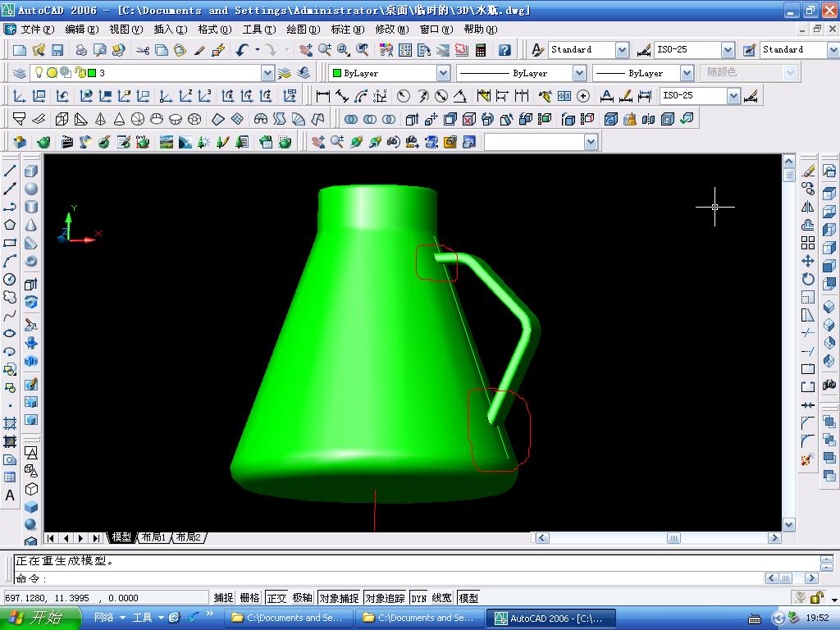Open the layer list dropdown
This screenshot has height=630, width=840.
pos(267,73)
